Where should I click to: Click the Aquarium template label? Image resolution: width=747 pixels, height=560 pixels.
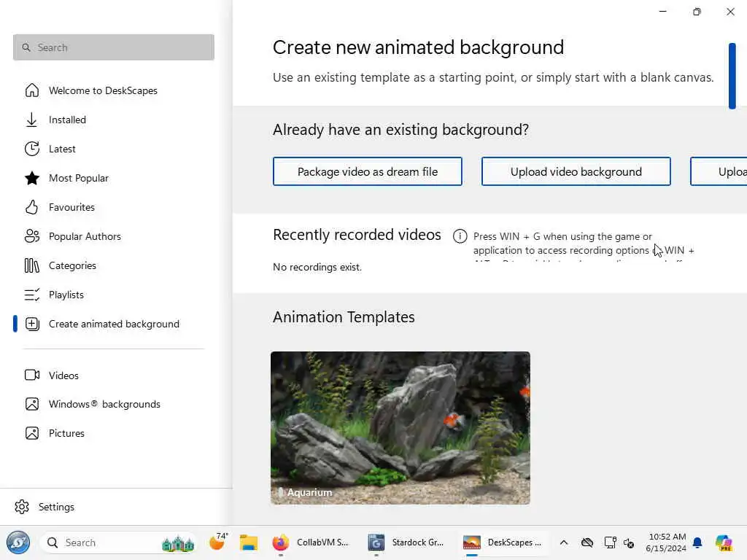click(x=309, y=492)
